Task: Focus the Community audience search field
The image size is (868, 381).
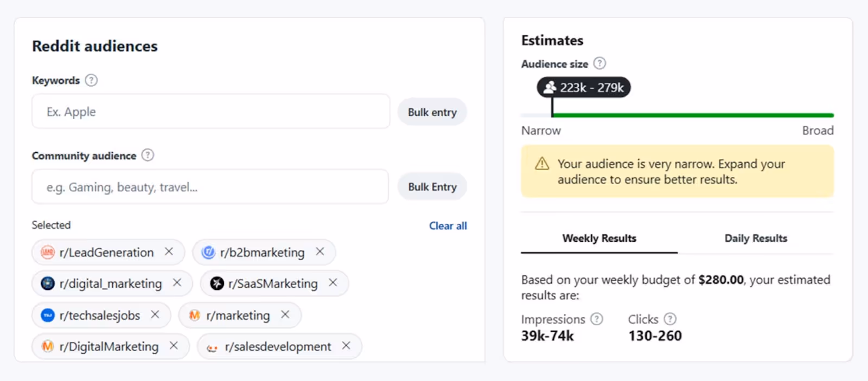Action: (x=210, y=186)
